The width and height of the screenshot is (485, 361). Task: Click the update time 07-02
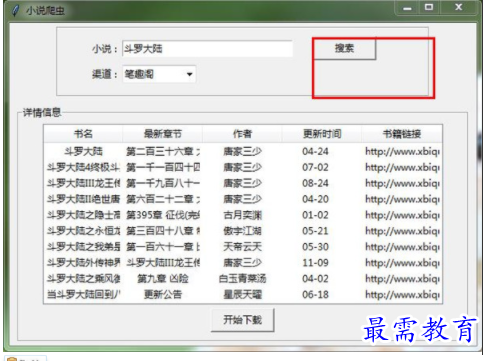(315, 167)
